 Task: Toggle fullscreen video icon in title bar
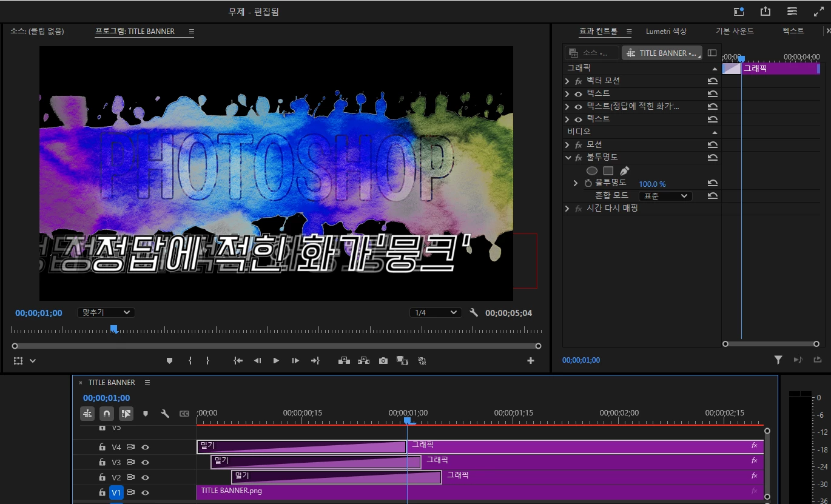coord(819,11)
